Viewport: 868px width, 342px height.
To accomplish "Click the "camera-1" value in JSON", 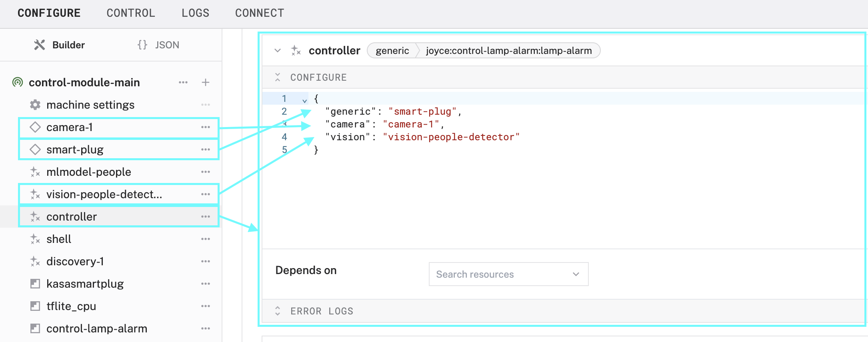I will [x=411, y=124].
